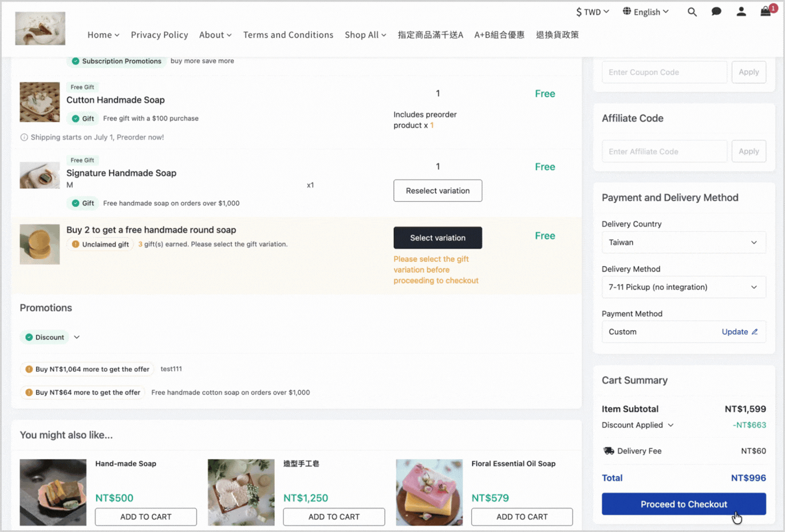Image resolution: width=785 pixels, height=532 pixels.
Task: Click the Cutton Handmade Soap title
Action: 116,100
